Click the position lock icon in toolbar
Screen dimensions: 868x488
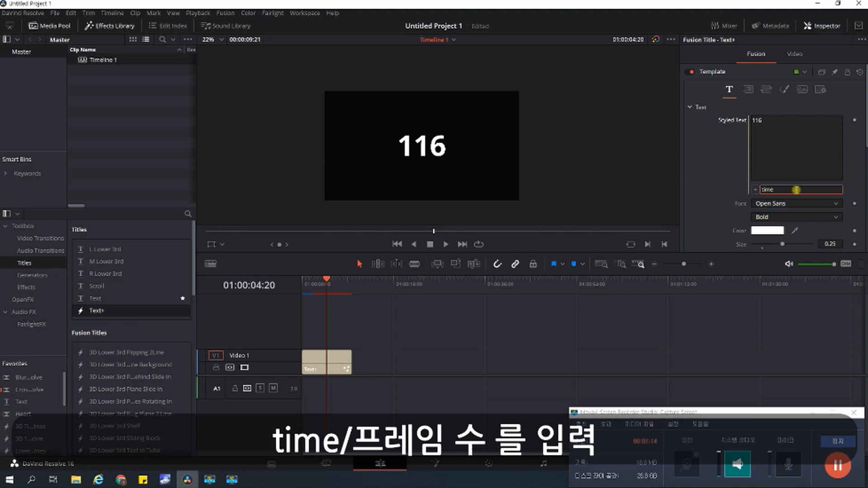[533, 264]
